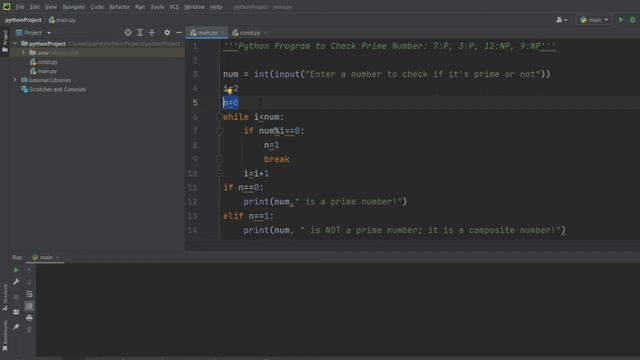
Task: Open the 'main' run configuration dropdown
Action: [594, 20]
